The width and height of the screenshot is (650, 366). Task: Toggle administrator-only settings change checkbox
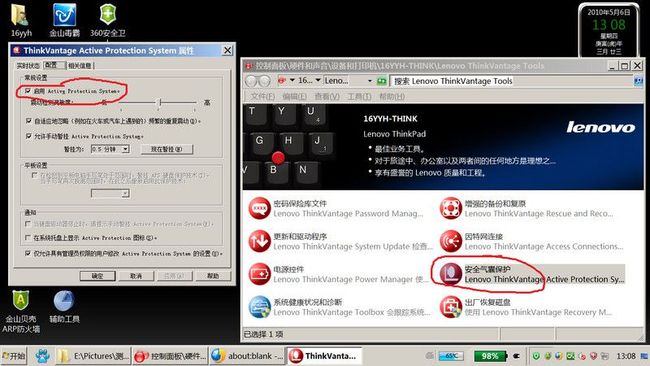coord(28,253)
